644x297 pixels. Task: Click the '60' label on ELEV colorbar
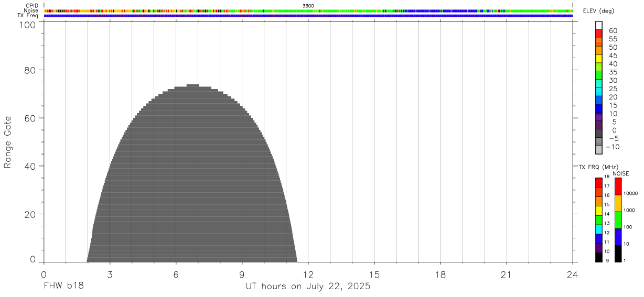click(x=613, y=31)
